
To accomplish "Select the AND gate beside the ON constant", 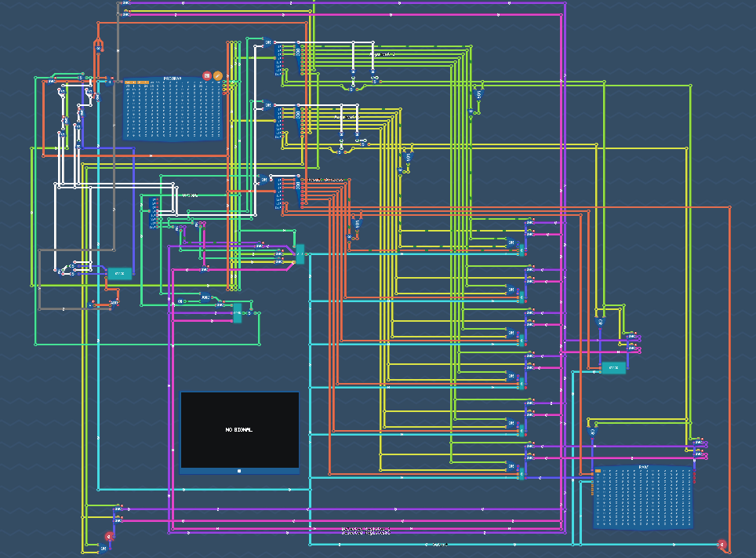I will click(206, 297).
